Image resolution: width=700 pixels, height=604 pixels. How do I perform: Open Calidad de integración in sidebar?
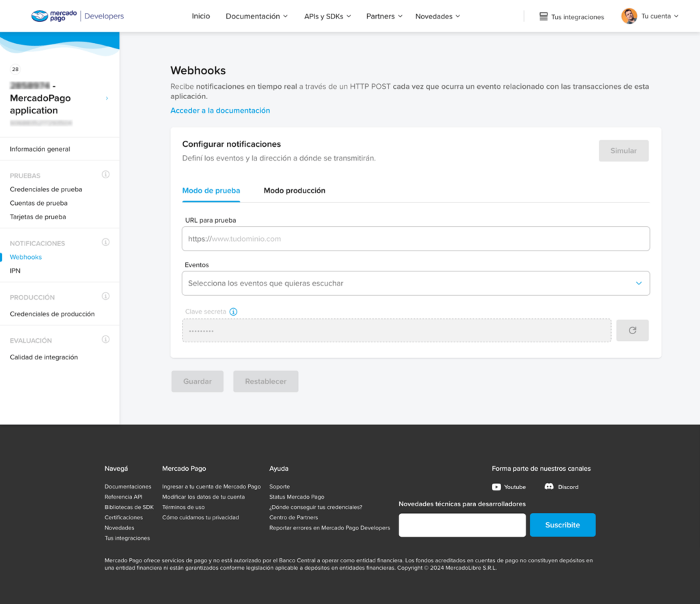coord(44,357)
